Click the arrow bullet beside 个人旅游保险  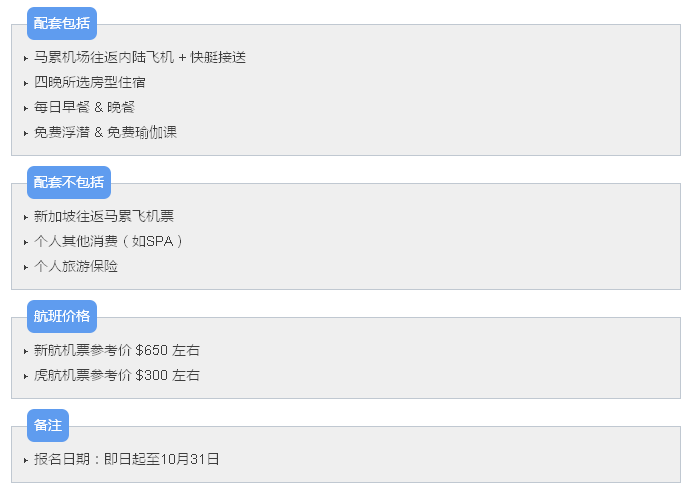(x=26, y=268)
